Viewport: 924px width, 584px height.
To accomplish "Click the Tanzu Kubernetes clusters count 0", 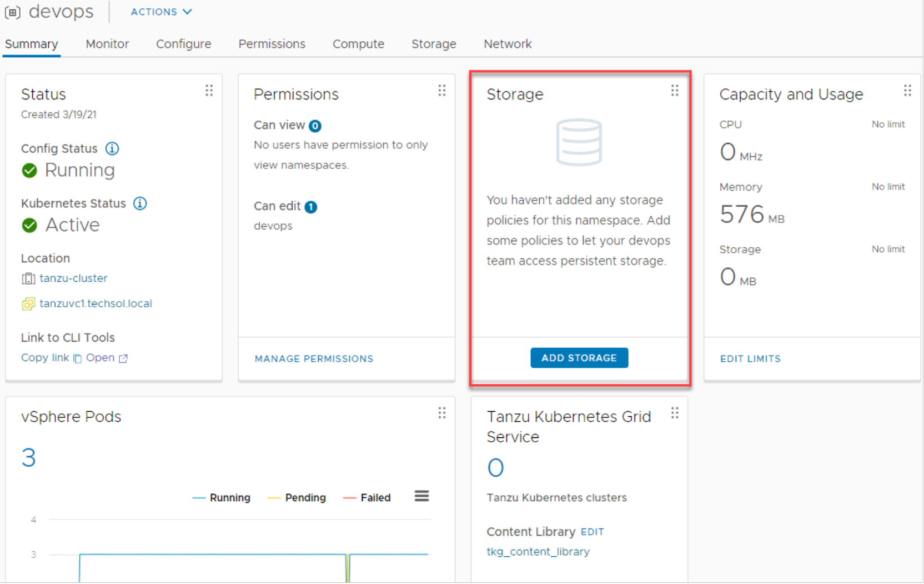I will pyautogui.click(x=495, y=468).
